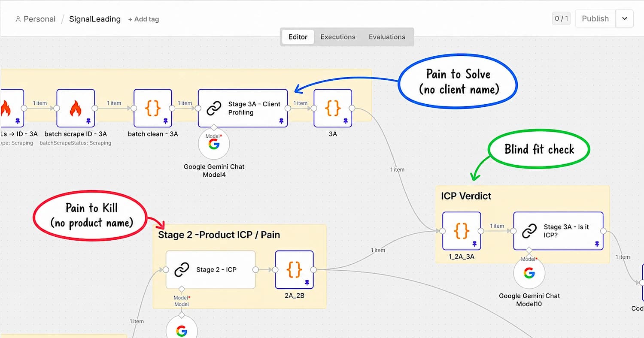644x338 pixels.
Task: Click output connector of the 3A node
Action: pos(352,108)
